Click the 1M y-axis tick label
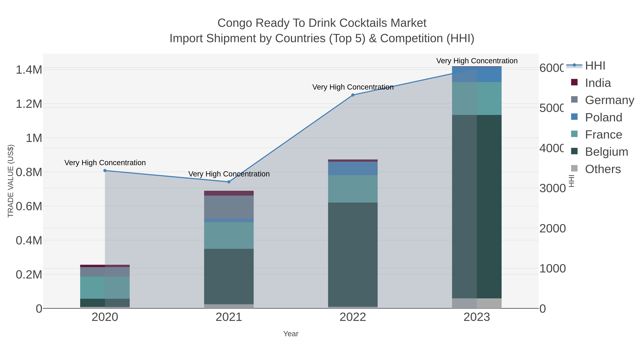Image resolution: width=644 pixels, height=362 pixels. [x=34, y=138]
